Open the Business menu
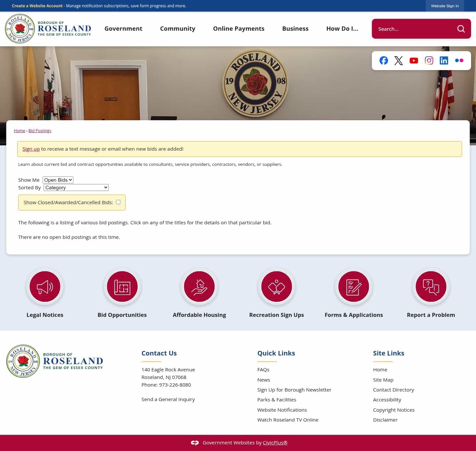476x451 pixels. tap(295, 29)
